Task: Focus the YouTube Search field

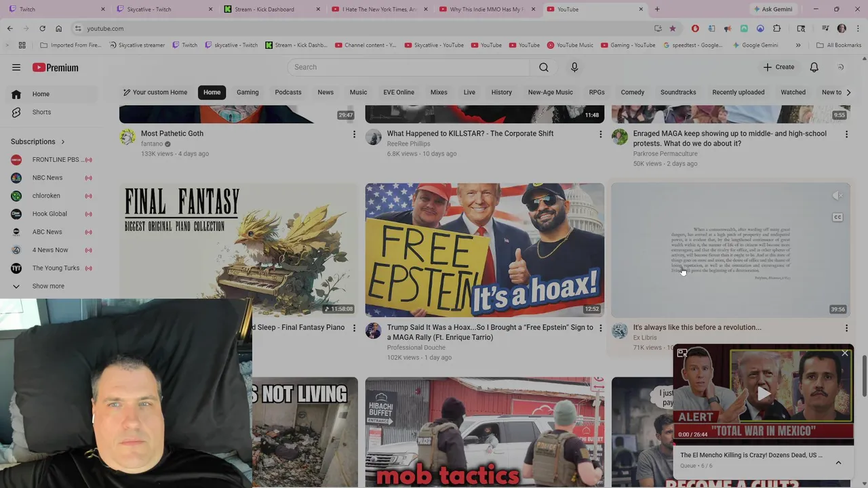Action: coord(408,67)
